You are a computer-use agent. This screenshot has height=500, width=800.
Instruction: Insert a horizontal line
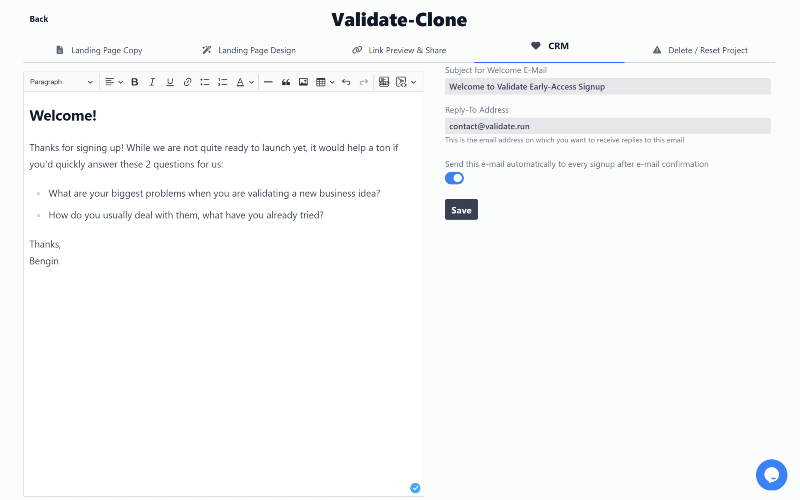point(268,82)
